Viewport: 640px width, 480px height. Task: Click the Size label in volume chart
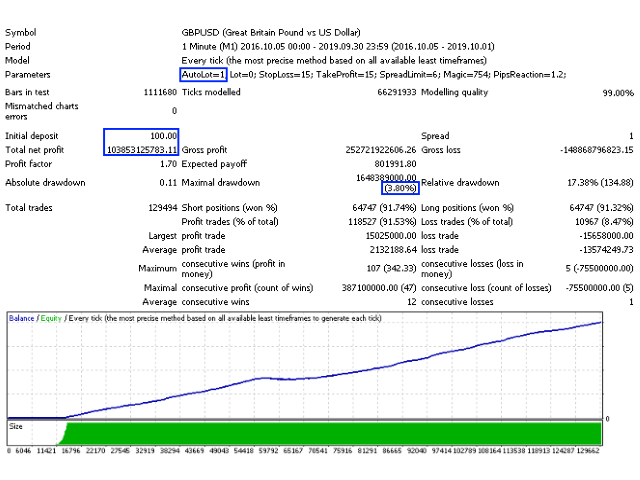[16, 427]
